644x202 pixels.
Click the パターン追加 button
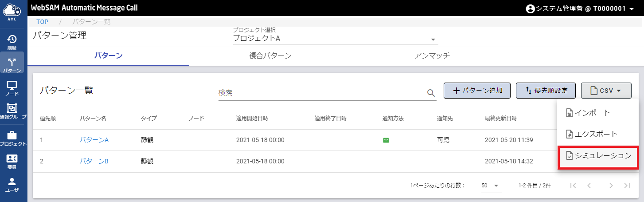[477, 91]
